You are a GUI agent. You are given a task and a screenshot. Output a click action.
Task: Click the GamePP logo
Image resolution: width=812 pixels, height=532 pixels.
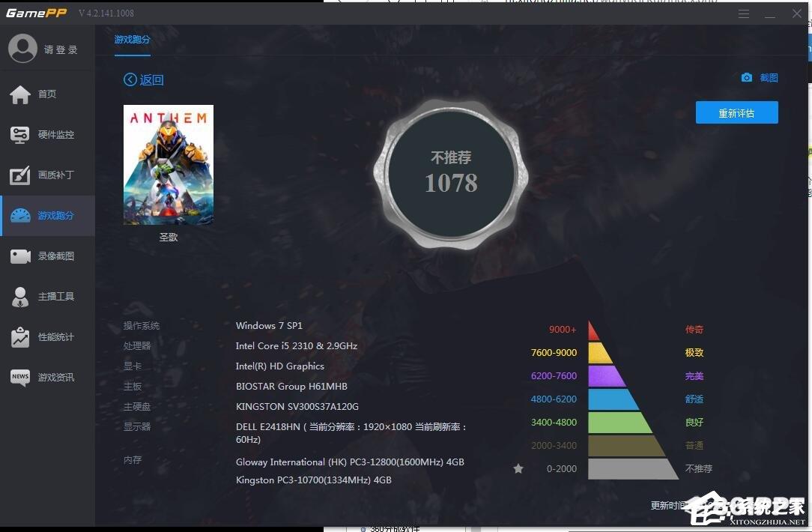point(36,13)
